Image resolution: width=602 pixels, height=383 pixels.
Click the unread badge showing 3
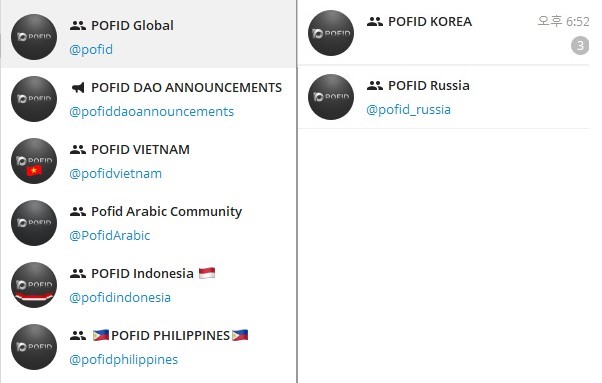[580, 46]
